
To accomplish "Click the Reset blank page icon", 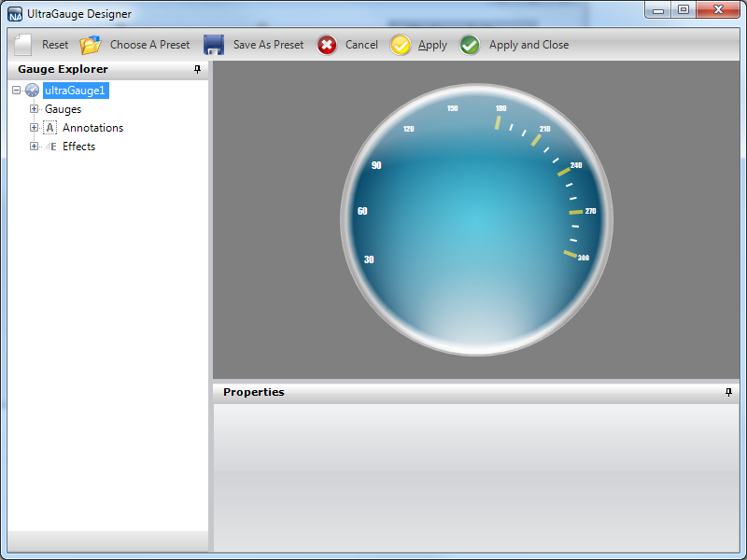I will point(23,45).
